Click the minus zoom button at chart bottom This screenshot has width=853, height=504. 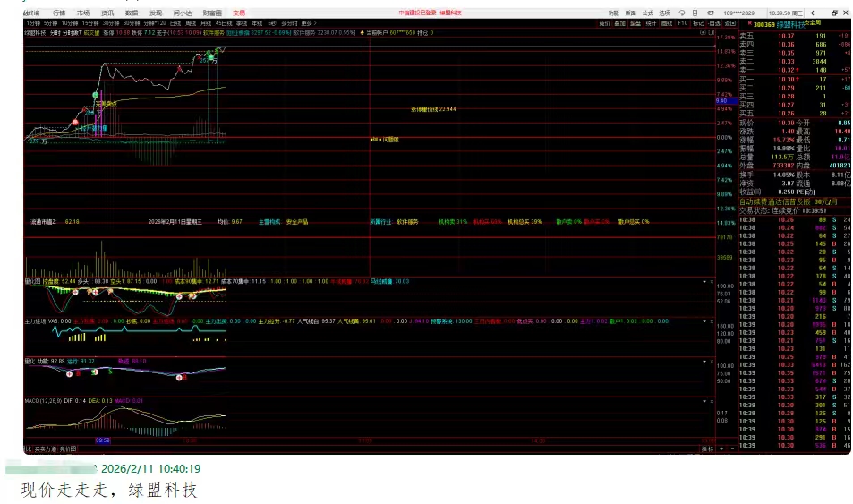[731, 449]
